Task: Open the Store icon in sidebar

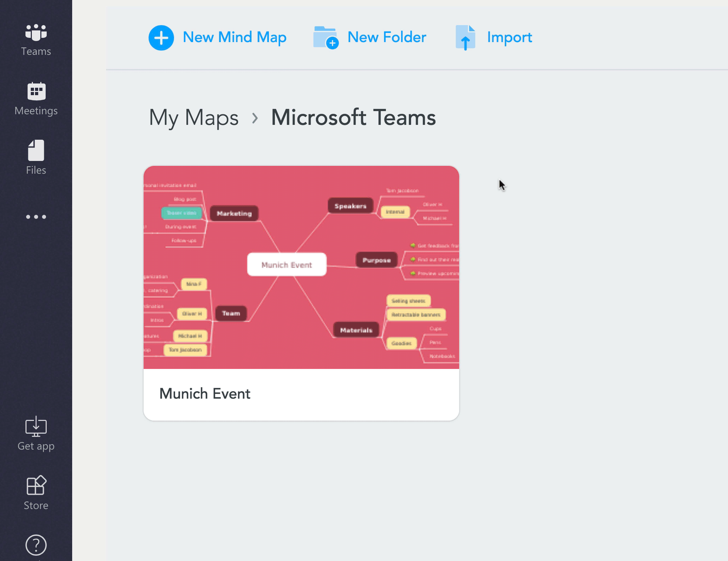Action: pos(36,485)
